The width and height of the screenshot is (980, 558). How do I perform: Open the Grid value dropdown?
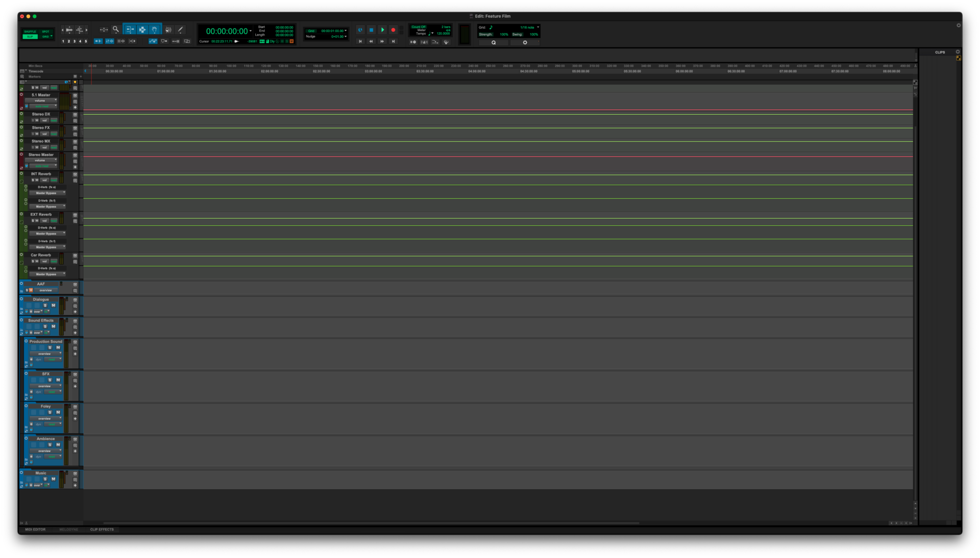point(346,31)
